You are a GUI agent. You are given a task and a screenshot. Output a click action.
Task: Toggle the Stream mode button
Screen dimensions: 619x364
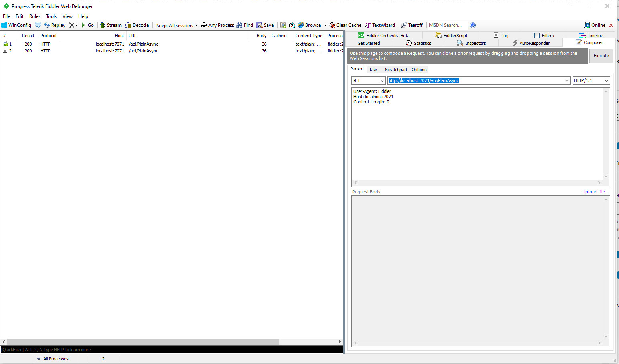(x=111, y=25)
